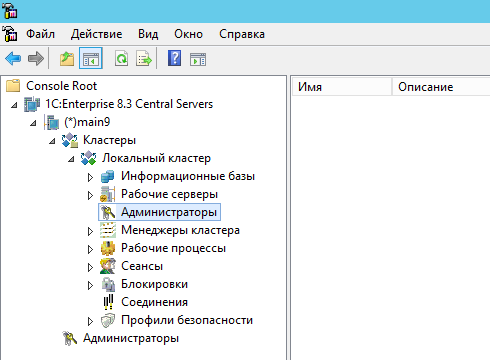
Task: Toggle the Show/Hide Action Pane icon
Action: [198, 59]
